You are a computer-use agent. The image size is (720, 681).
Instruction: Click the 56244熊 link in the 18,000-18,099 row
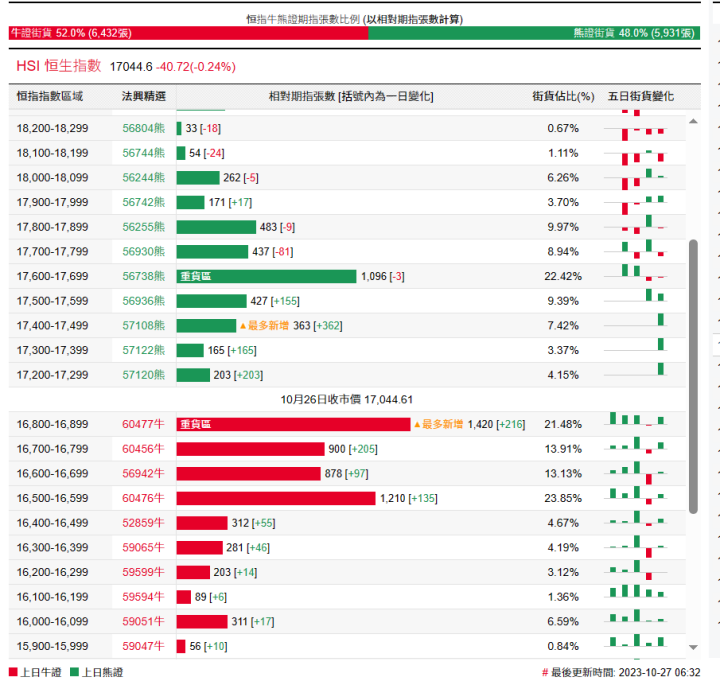143,178
